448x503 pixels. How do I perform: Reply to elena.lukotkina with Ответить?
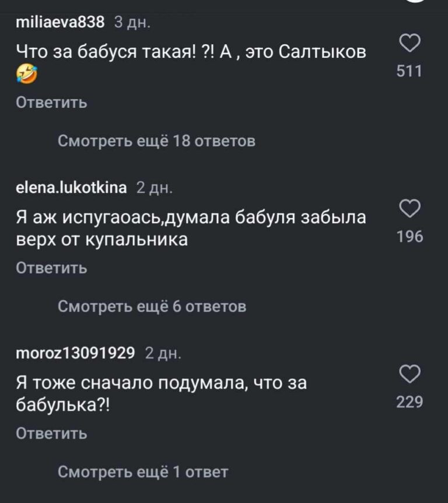coord(51,268)
